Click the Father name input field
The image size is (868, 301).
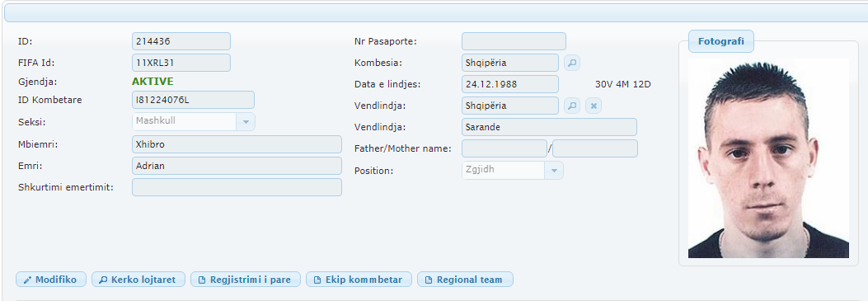pyautogui.click(x=504, y=148)
